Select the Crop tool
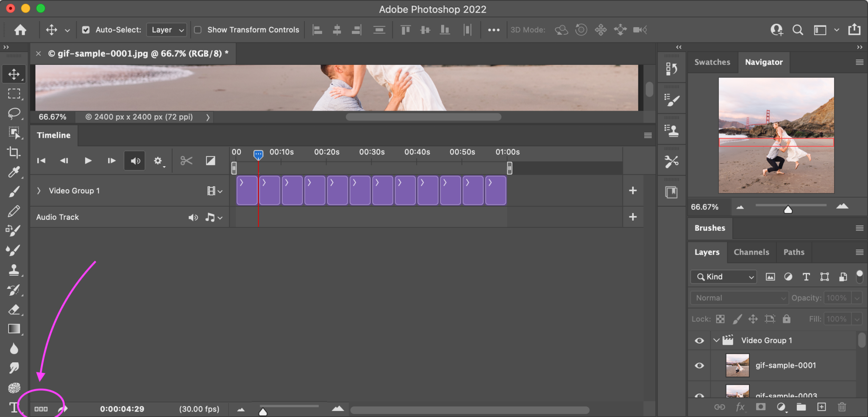 [14, 152]
